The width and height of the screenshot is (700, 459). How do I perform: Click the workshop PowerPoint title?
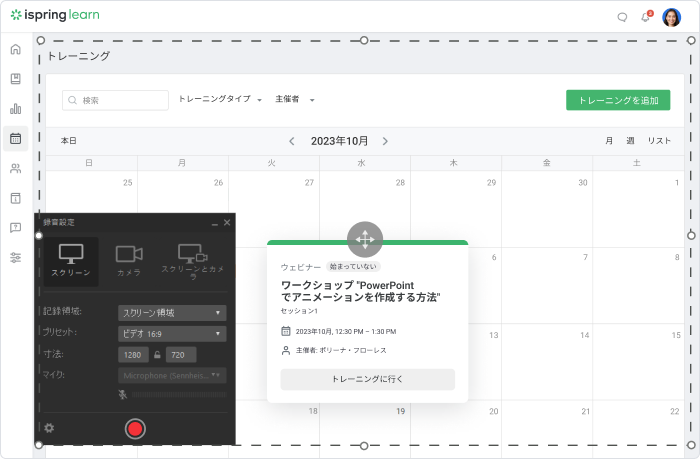[x=360, y=291]
